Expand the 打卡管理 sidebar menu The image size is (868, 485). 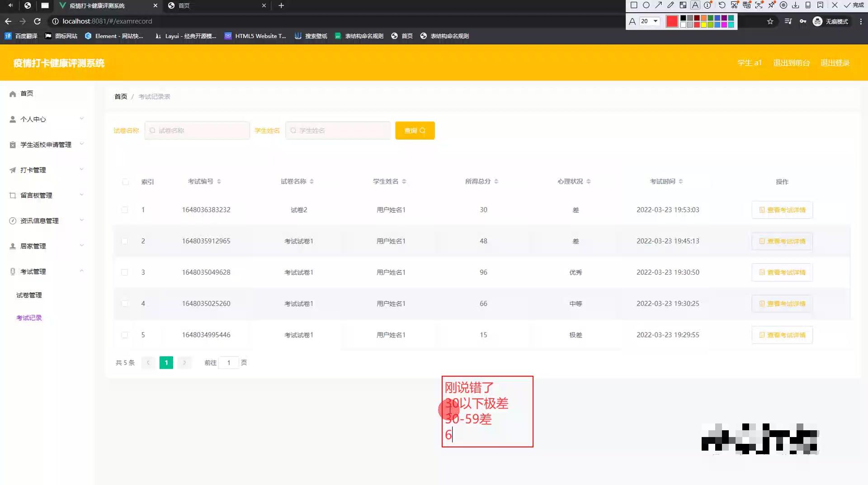coord(47,170)
